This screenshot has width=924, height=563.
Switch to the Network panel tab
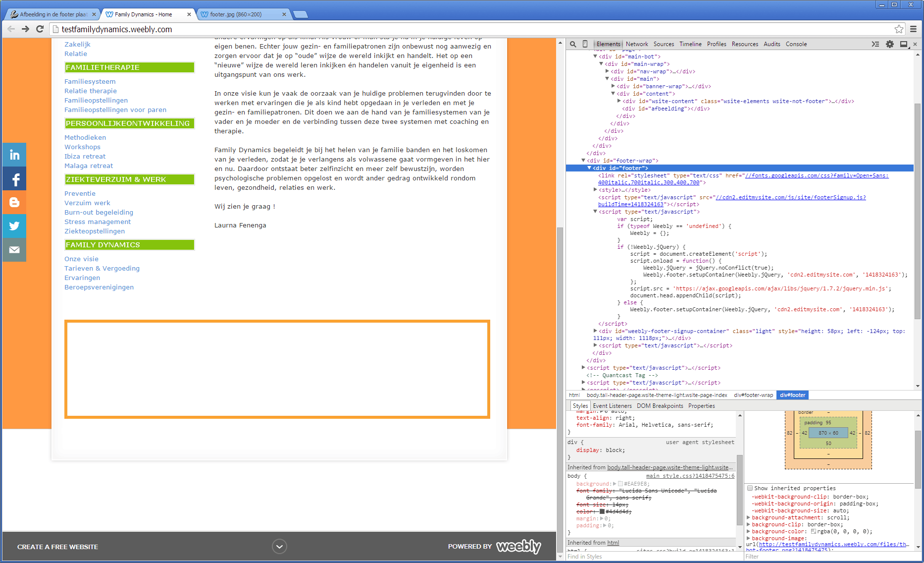pos(636,44)
